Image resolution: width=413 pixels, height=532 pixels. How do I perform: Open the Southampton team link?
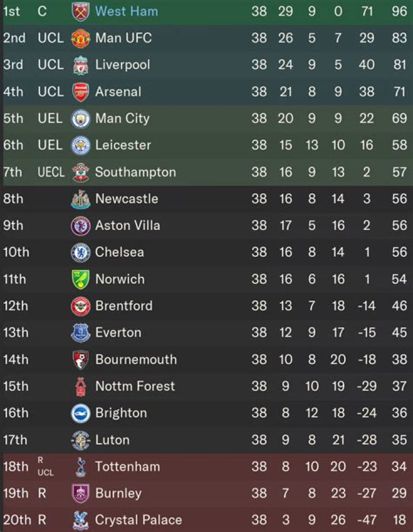click(135, 172)
